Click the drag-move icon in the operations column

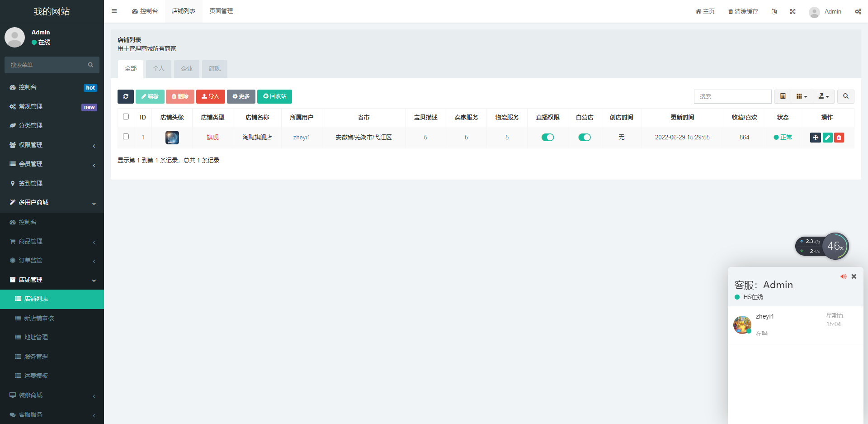[815, 138]
